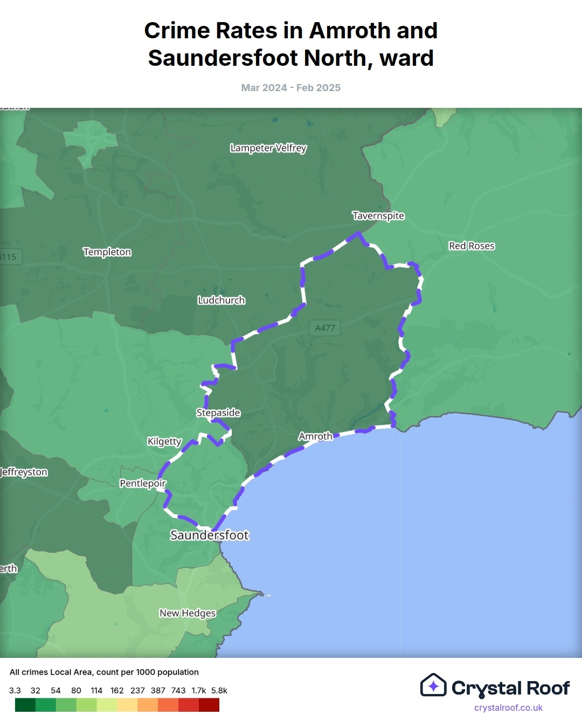Click the Crime Rates map title
This screenshot has height=728, width=582.
point(291,44)
